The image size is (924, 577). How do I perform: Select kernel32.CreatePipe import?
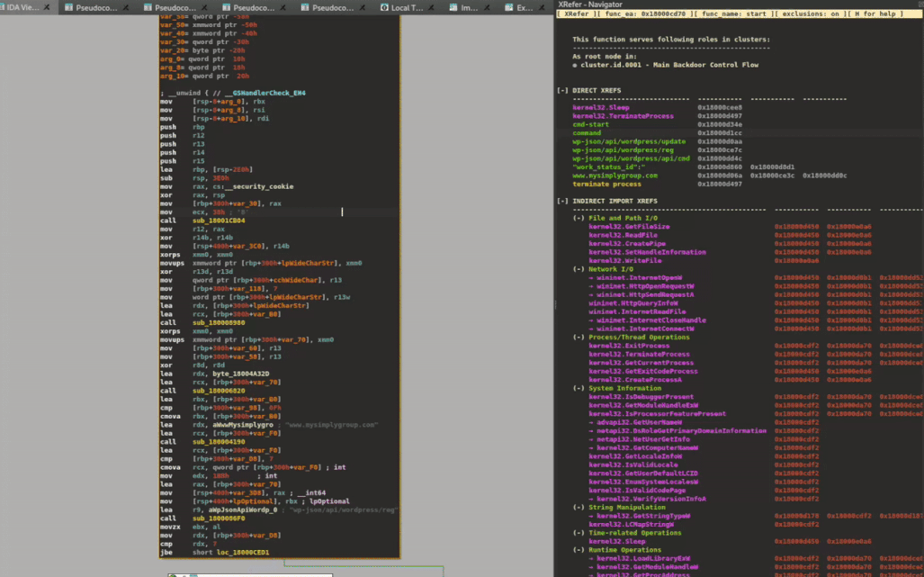tap(627, 243)
